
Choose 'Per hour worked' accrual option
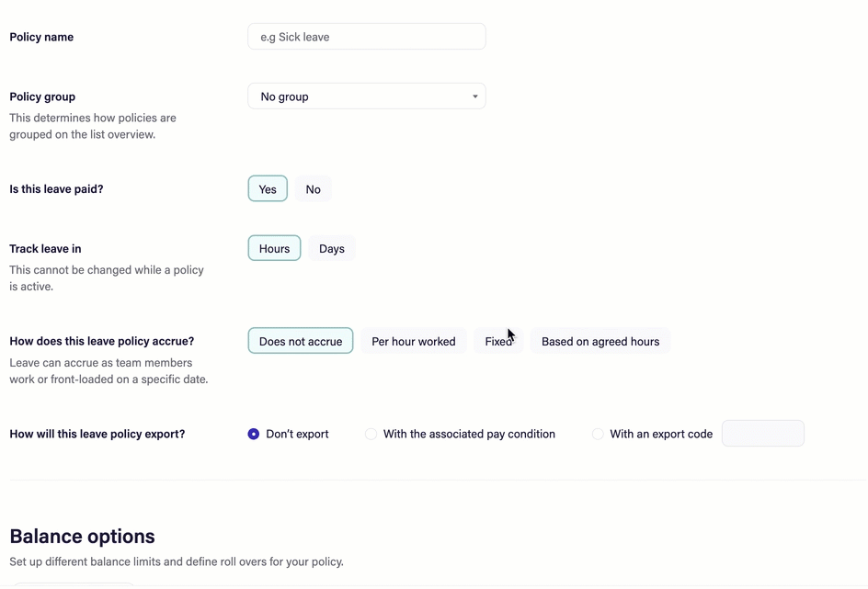[x=413, y=341]
